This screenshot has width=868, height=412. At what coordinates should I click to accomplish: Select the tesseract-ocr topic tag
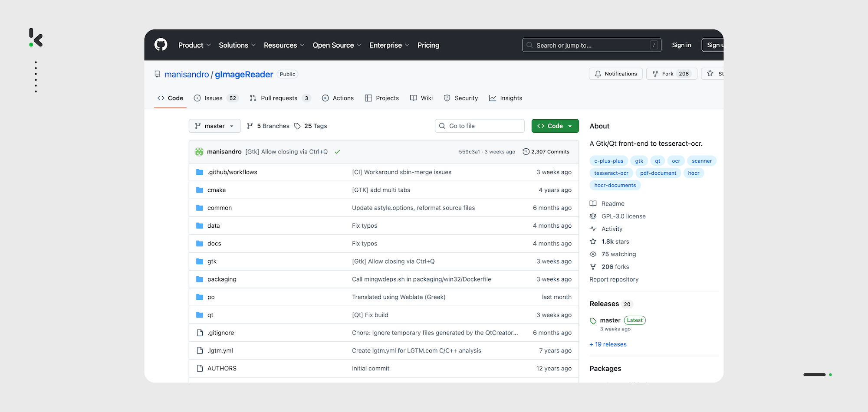[611, 173]
